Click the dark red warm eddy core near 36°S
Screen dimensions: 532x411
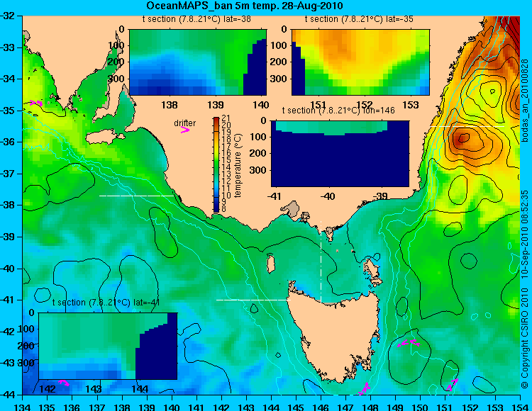click(462, 138)
